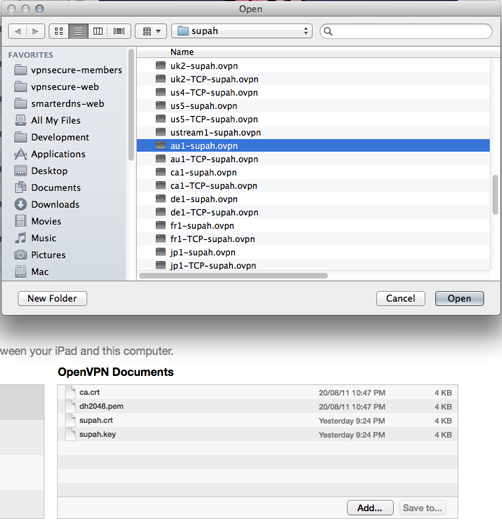Switch to list view
The image size is (502, 522).
coord(78,31)
